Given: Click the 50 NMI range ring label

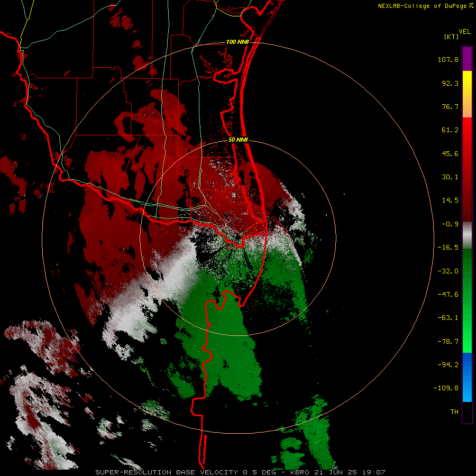Looking at the screenshot, I should (x=238, y=140).
